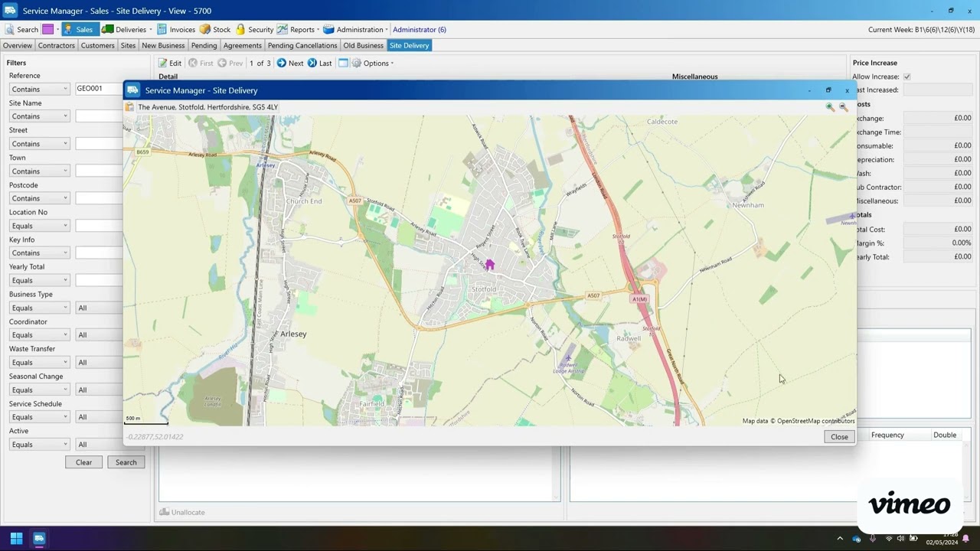This screenshot has width=980, height=551.
Task: Open the Search tool in the main toolbar
Action: 21,29
